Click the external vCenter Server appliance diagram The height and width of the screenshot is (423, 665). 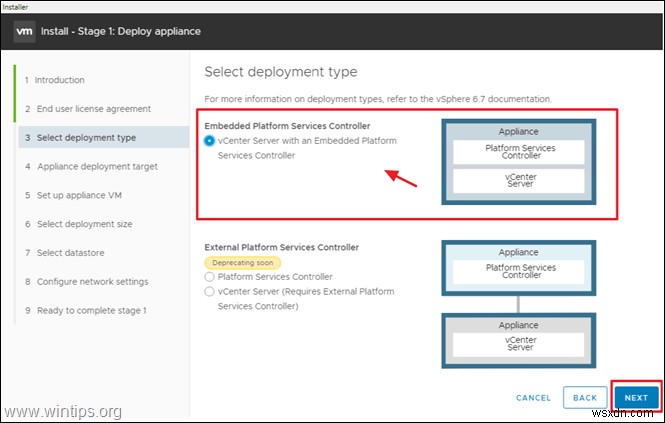click(519, 341)
